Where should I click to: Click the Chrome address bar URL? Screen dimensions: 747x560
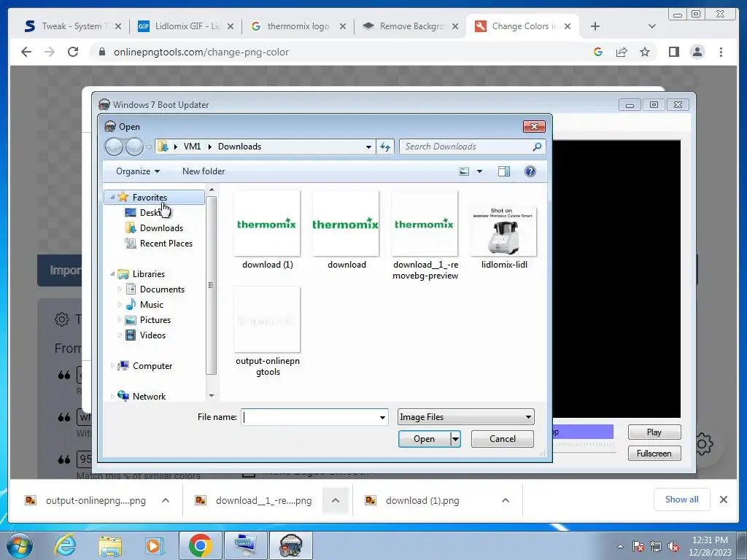pyautogui.click(x=201, y=52)
